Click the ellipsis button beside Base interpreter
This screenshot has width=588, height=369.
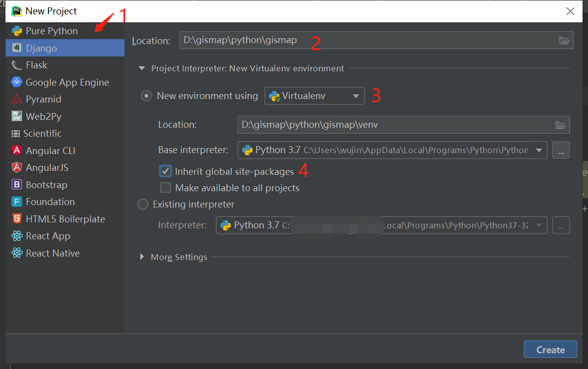coord(561,150)
